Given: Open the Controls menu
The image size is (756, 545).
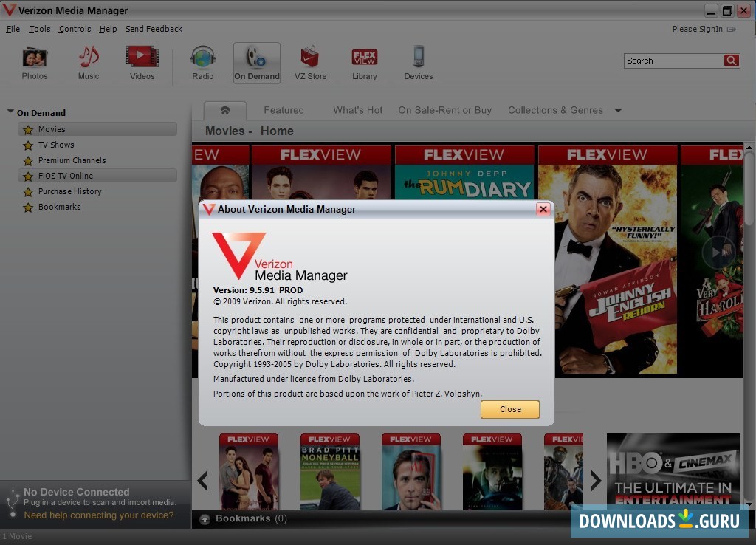Looking at the screenshot, I should point(75,29).
